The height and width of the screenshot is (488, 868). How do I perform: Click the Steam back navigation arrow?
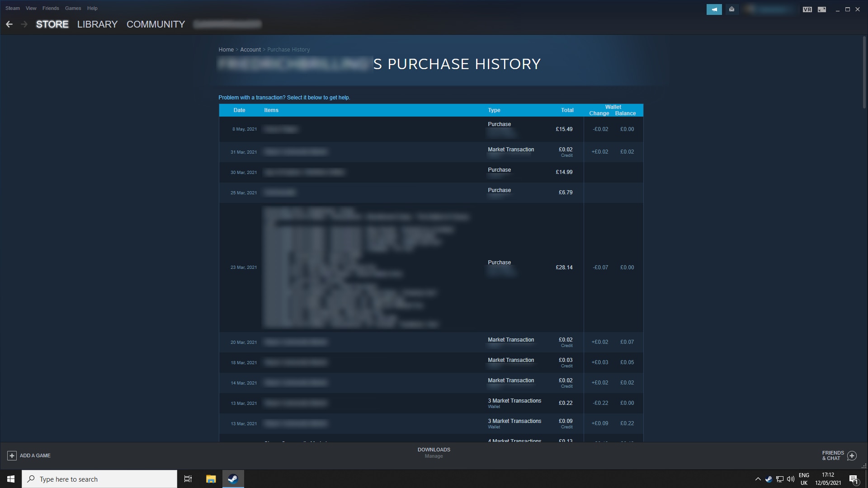point(9,24)
